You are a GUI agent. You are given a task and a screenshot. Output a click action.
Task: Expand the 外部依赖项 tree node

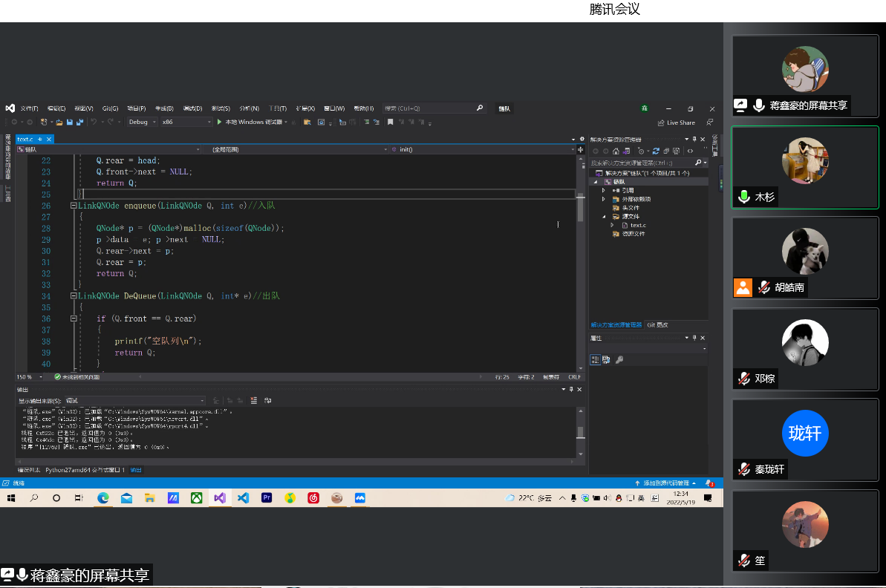(x=604, y=199)
